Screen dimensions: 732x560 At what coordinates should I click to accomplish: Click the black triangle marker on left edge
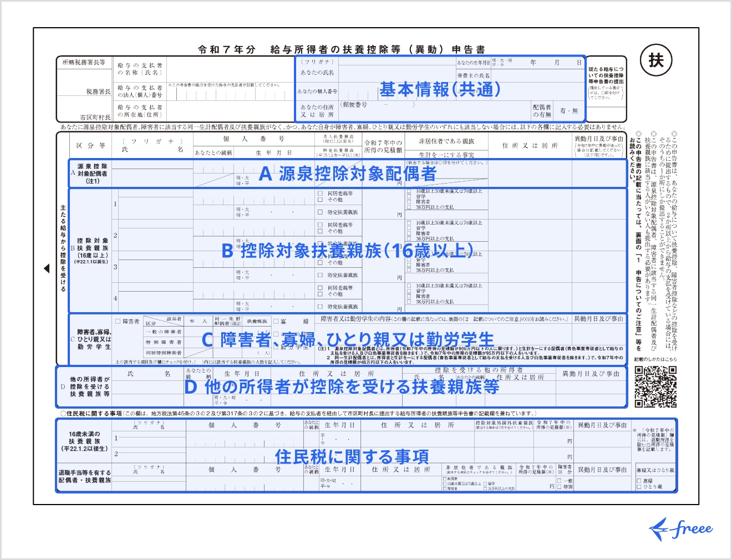coord(46,268)
